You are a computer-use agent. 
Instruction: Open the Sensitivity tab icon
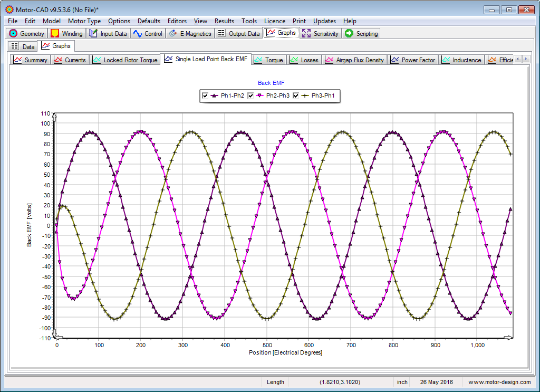[306, 33]
